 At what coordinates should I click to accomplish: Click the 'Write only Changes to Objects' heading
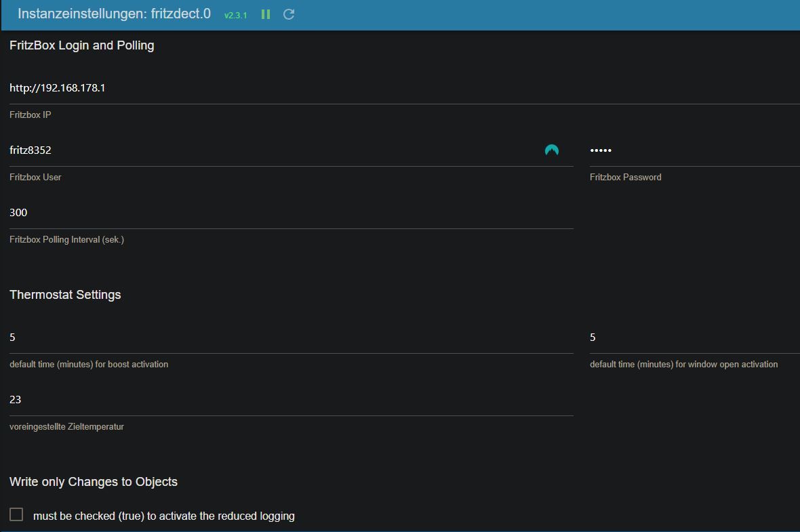(94, 482)
